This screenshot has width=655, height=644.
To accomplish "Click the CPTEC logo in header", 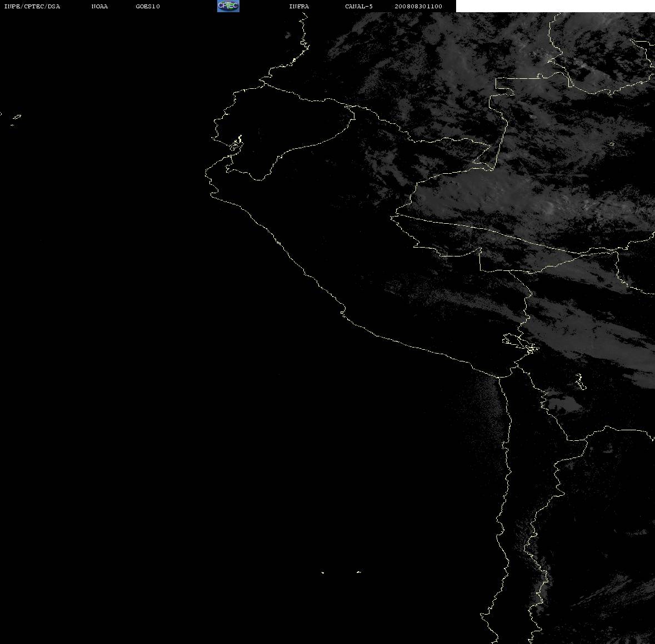I will click(x=228, y=6).
